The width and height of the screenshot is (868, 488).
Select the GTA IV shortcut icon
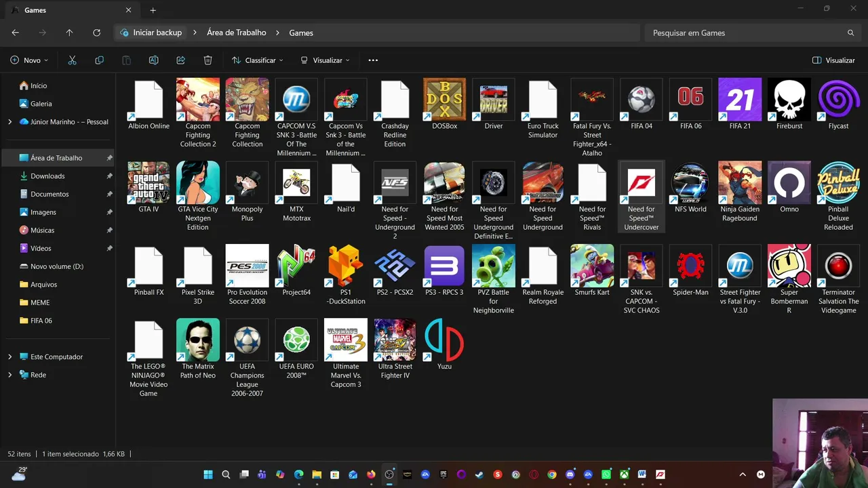(x=149, y=182)
